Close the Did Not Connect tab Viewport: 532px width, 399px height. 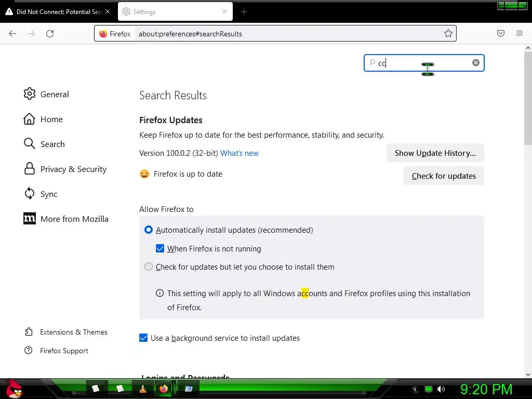(108, 11)
